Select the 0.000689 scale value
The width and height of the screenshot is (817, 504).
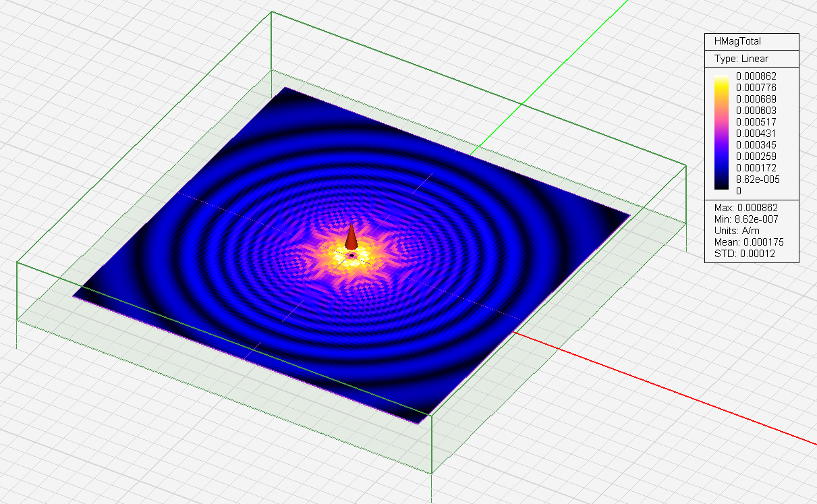click(756, 99)
